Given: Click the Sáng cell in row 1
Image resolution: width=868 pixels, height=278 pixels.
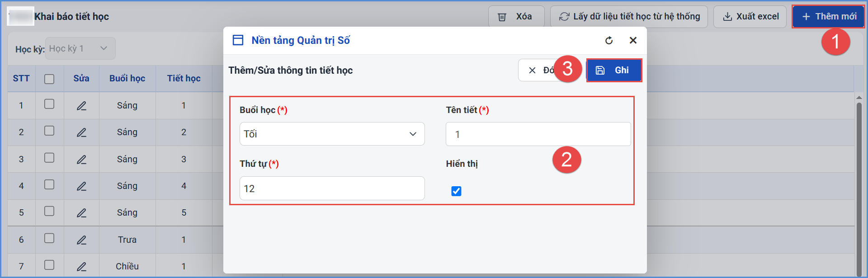Looking at the screenshot, I should [x=127, y=105].
